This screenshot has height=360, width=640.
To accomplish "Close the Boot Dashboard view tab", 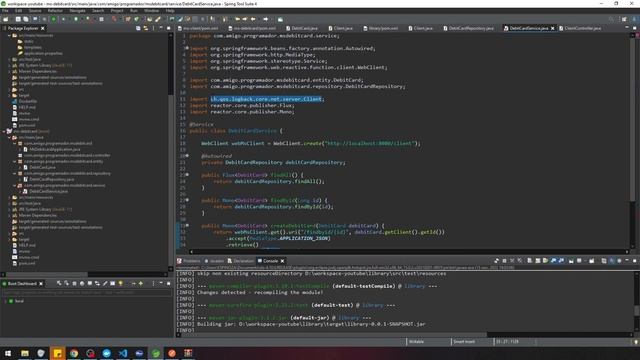I will coord(41,284).
